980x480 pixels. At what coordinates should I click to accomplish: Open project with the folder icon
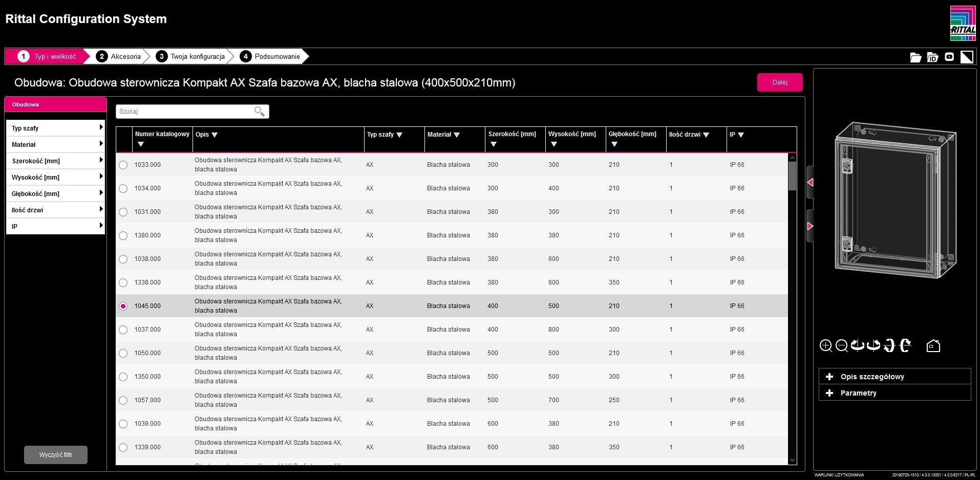pos(915,57)
